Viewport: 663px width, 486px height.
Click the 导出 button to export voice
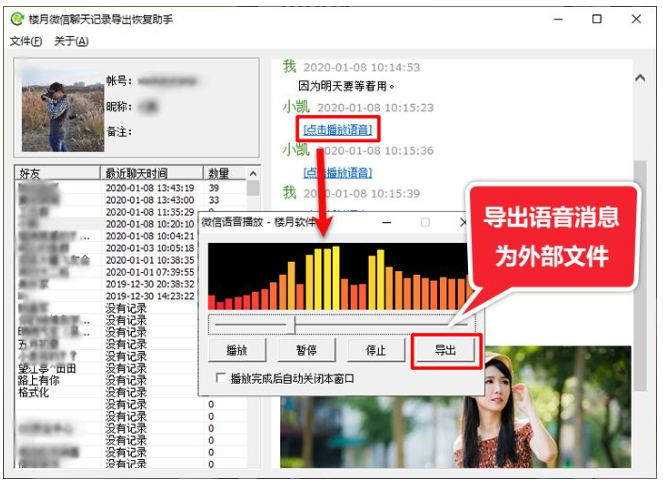pos(446,350)
